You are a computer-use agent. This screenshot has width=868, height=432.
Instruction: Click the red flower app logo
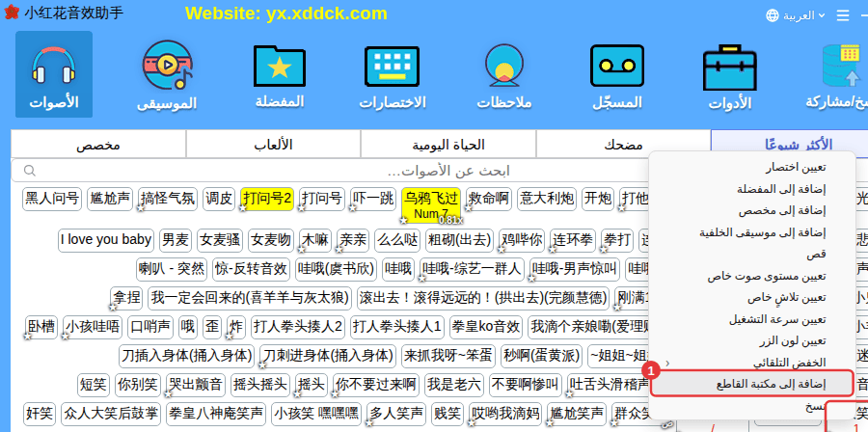(11, 13)
